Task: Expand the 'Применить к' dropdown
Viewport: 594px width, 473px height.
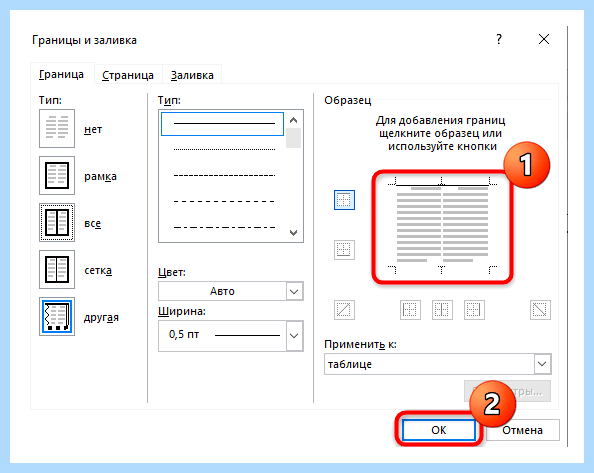Action: (x=542, y=364)
